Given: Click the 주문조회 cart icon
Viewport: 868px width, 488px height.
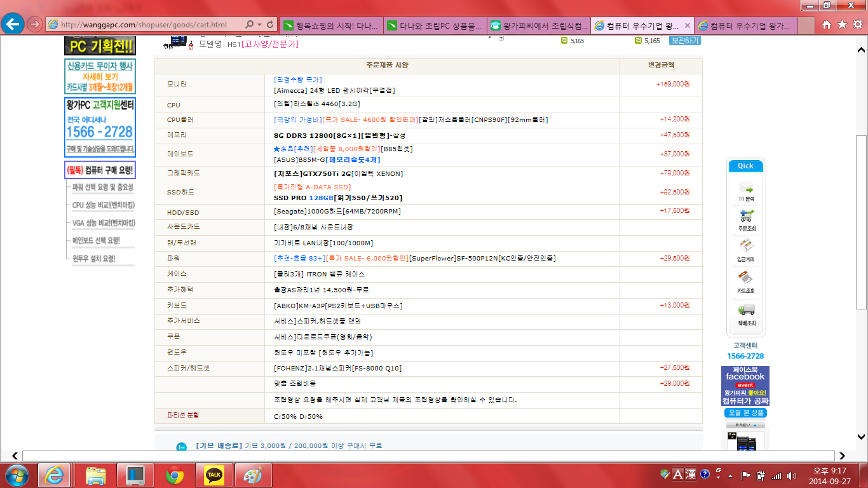Looking at the screenshot, I should pyautogui.click(x=746, y=216).
